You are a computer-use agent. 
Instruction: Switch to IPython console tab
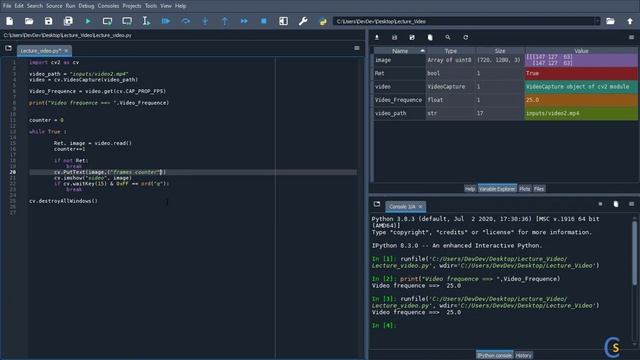click(494, 355)
